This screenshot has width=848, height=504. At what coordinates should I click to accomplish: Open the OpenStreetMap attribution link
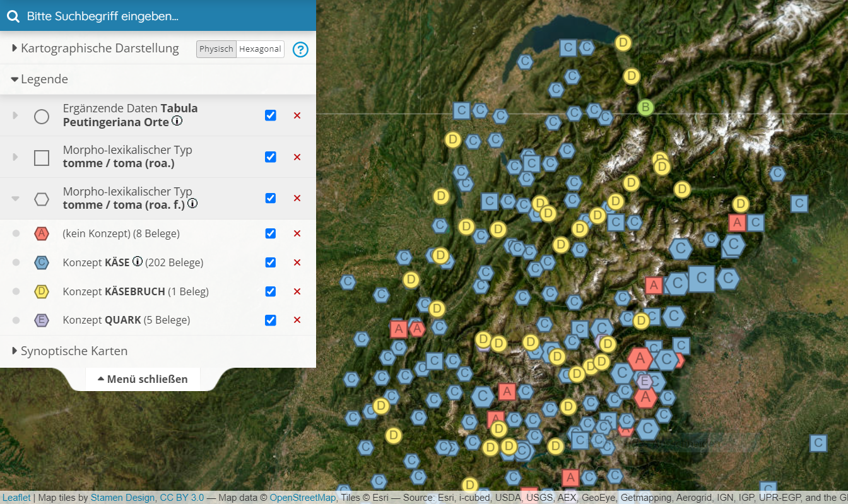point(302,498)
